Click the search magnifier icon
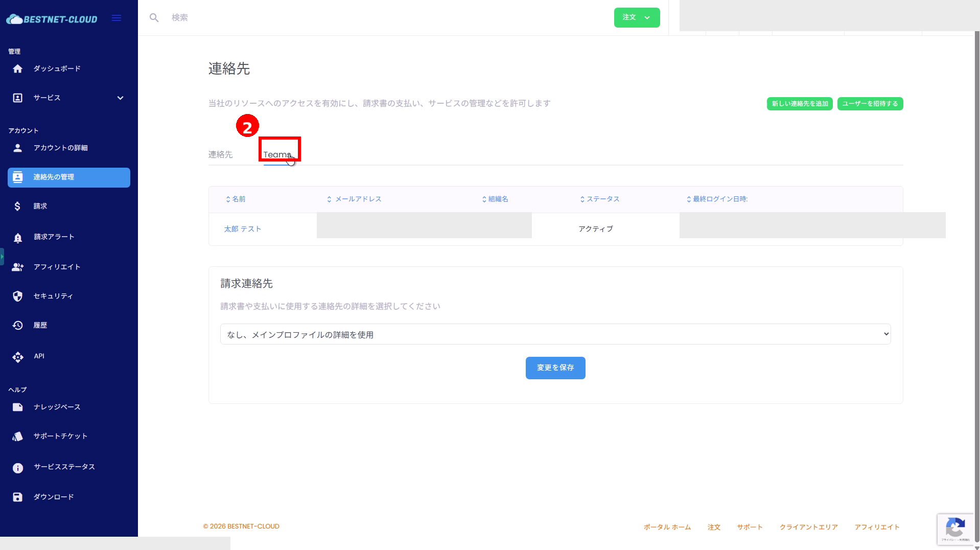980x550 pixels. click(x=154, y=18)
